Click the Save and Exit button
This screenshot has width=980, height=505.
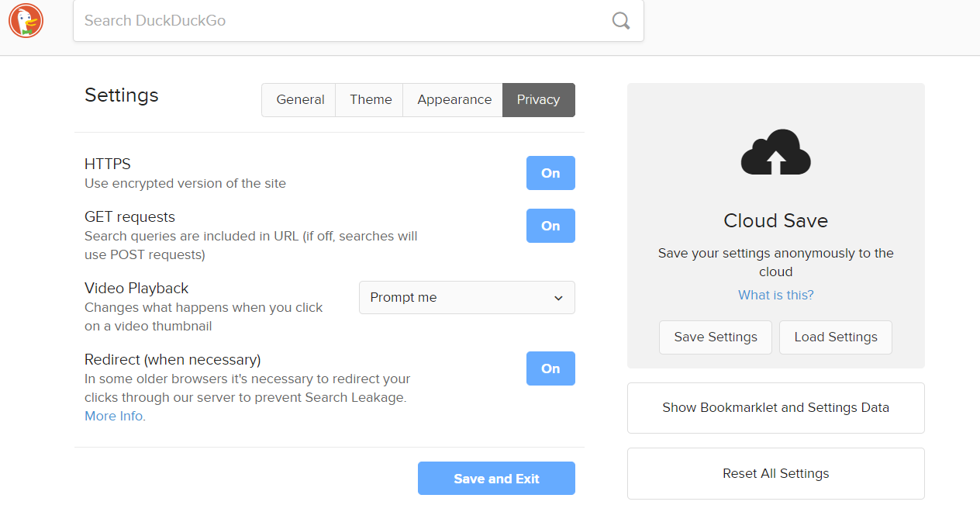[x=496, y=479]
